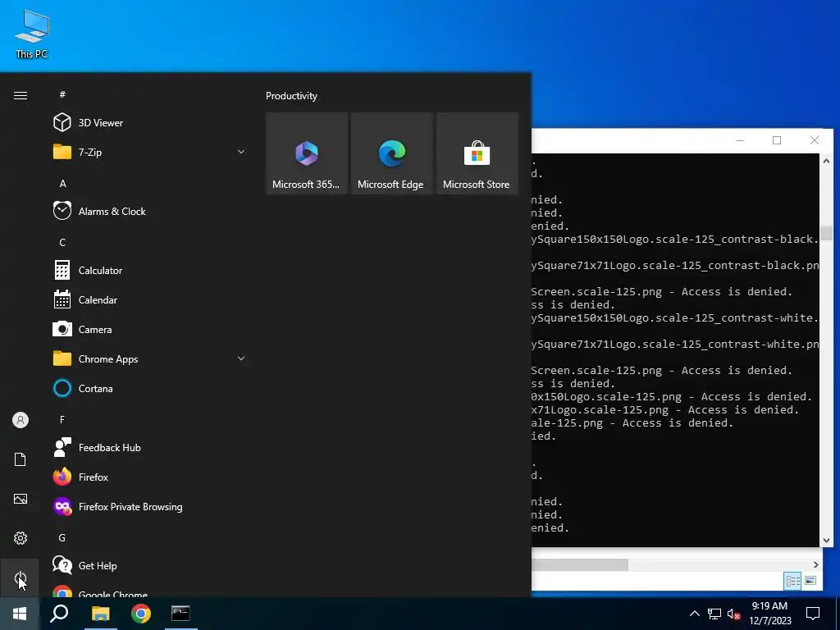Select the This PC desktop icon
The height and width of the screenshot is (630, 840).
(32, 34)
